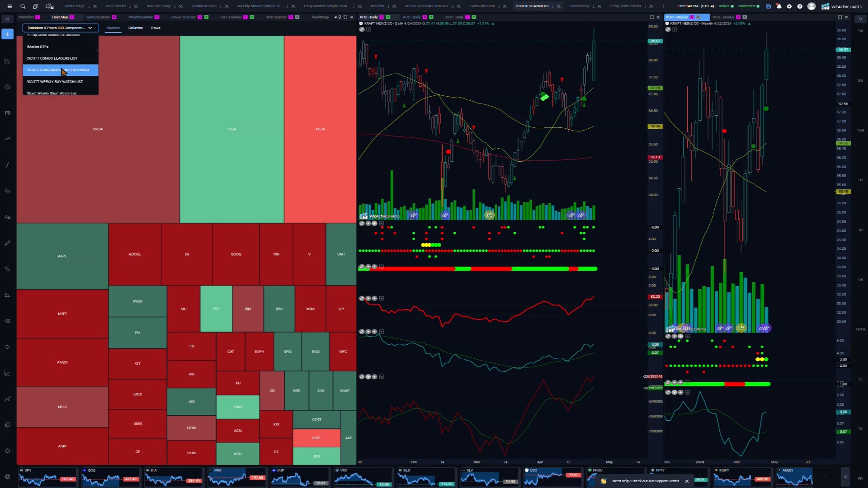Click the NVDA heat map tile
The width and height of the screenshot is (868, 488).
(x=98, y=129)
